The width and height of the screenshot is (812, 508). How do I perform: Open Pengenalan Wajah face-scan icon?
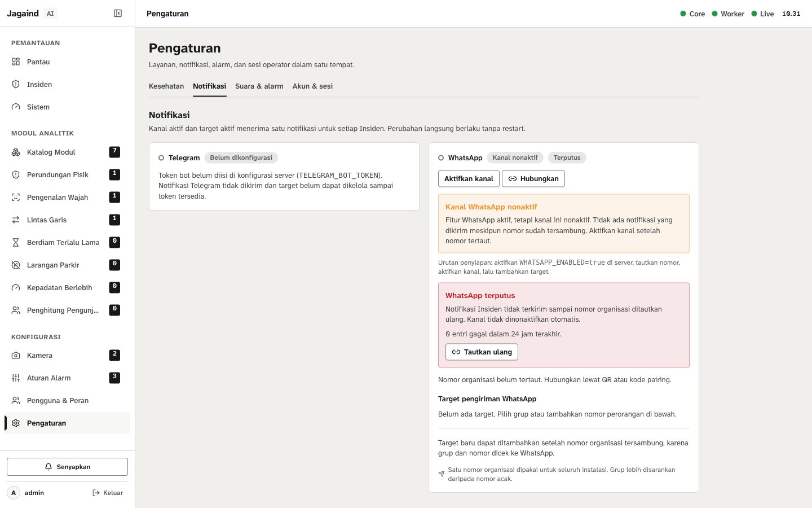(16, 197)
